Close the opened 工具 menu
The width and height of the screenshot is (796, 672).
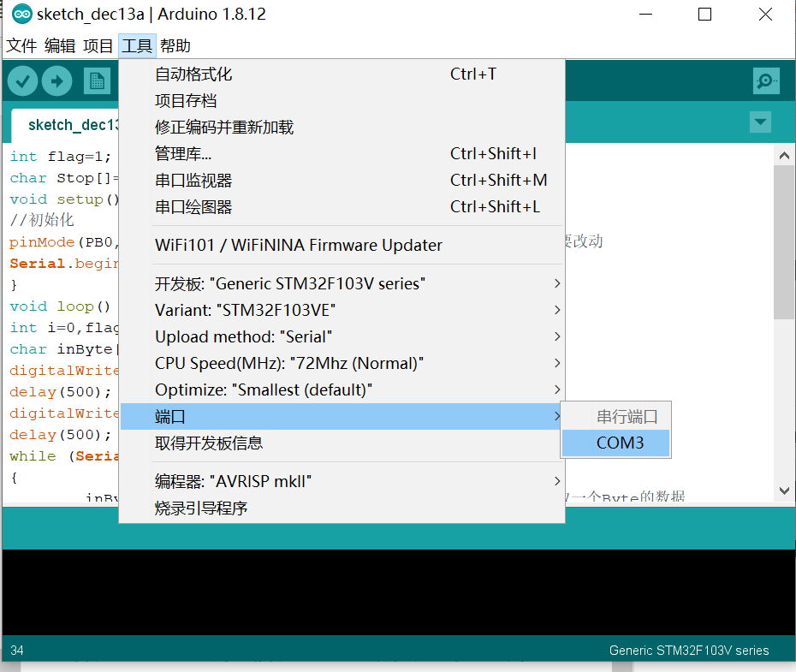click(x=137, y=45)
